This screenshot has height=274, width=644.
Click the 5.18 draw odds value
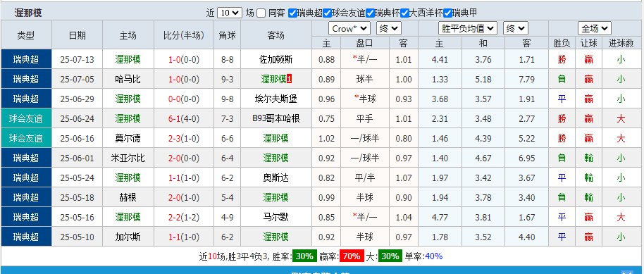point(483,80)
